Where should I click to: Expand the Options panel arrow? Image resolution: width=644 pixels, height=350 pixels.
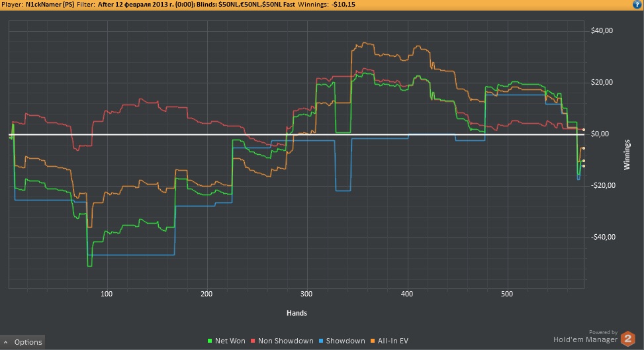coord(6,342)
